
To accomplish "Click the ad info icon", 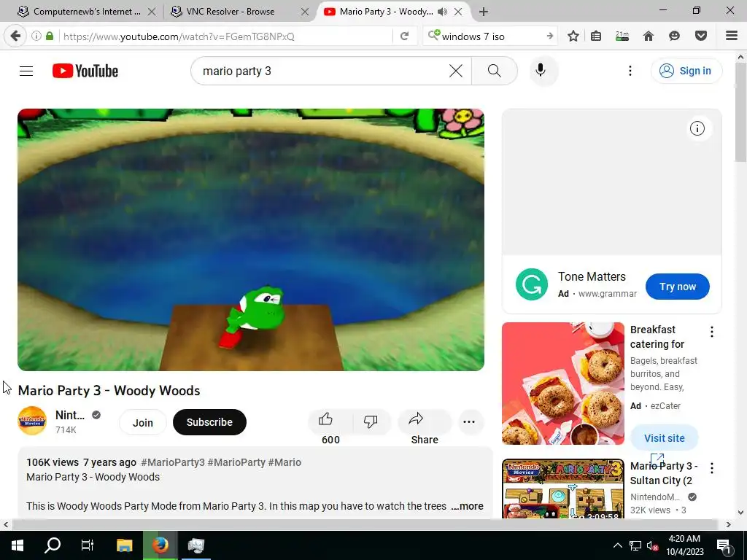I will pyautogui.click(x=697, y=128).
